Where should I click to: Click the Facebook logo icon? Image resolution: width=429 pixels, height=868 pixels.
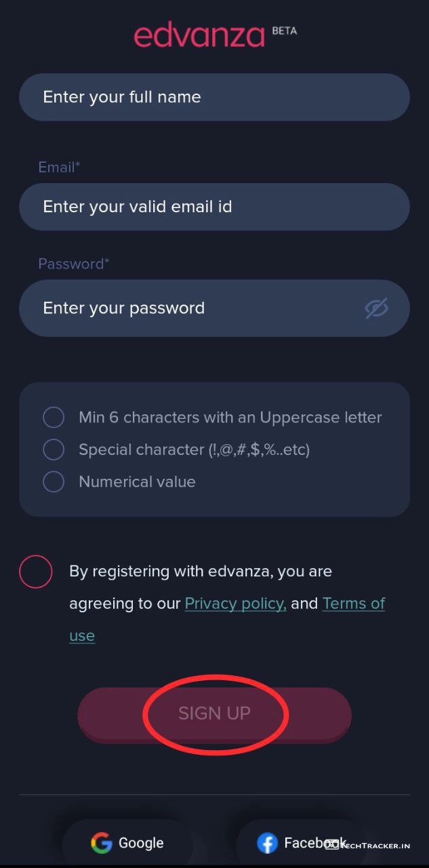pos(268,843)
